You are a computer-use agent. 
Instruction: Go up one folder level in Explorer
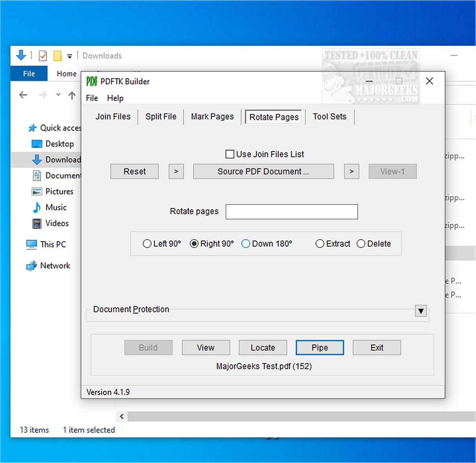(x=72, y=95)
